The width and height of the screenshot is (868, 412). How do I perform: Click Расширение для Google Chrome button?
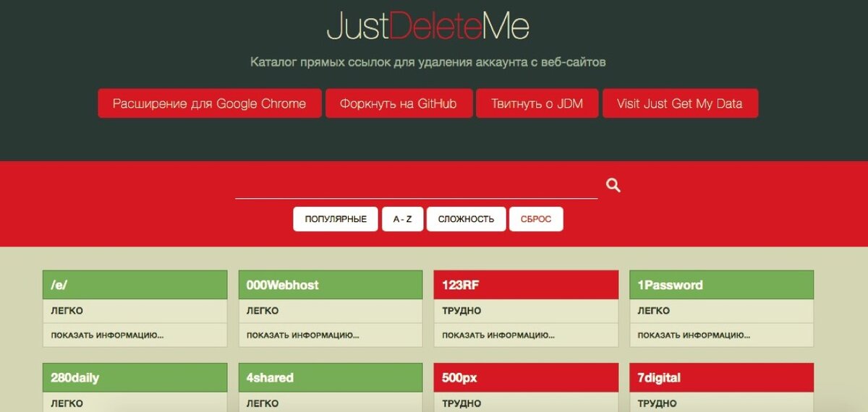click(209, 103)
